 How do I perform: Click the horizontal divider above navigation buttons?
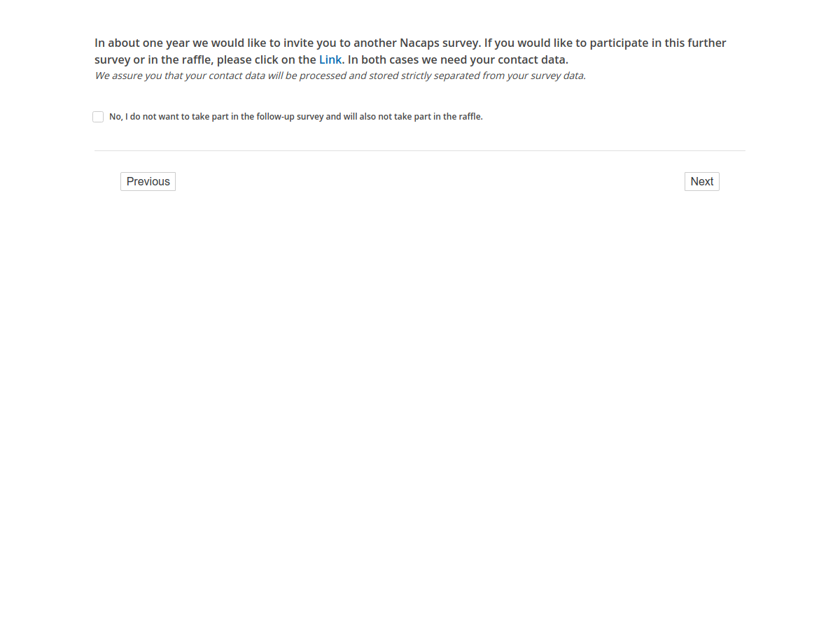[420, 150]
